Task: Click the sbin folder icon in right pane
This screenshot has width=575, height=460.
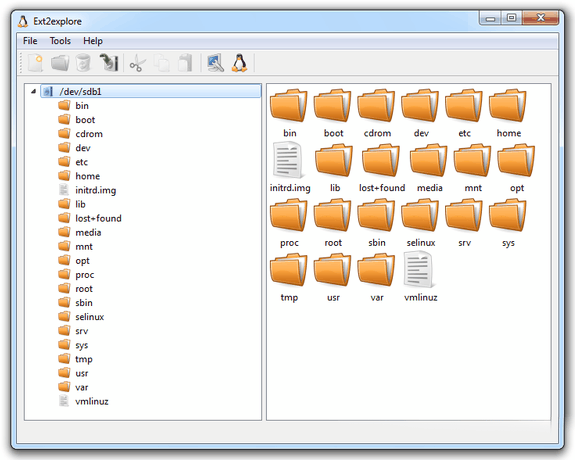Action: point(376,216)
